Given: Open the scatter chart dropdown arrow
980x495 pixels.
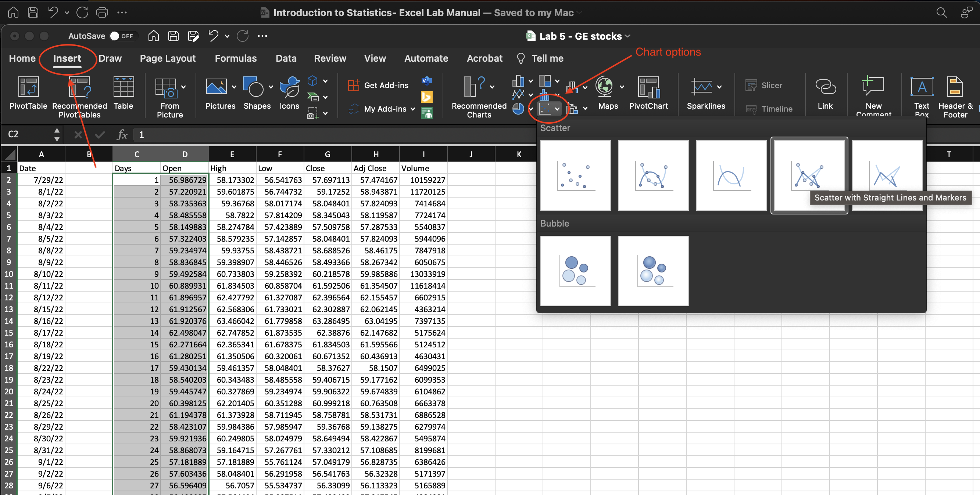Looking at the screenshot, I should (x=557, y=109).
